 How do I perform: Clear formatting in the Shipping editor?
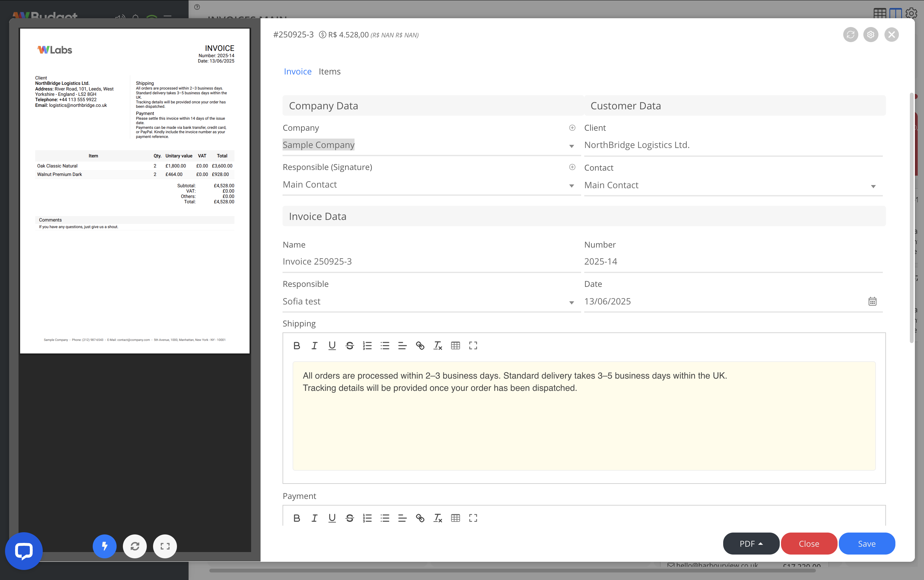[x=437, y=345]
